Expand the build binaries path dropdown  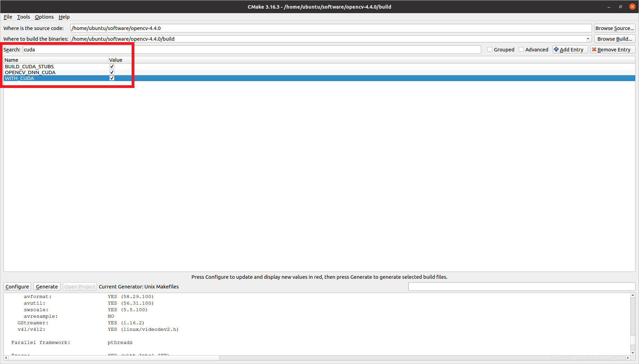(588, 39)
